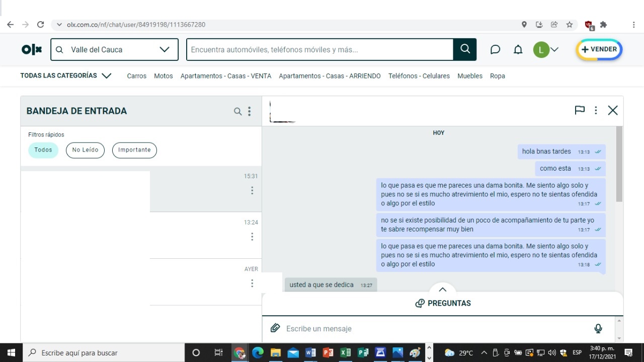Expand the Preguntas panel chevron

442,289
